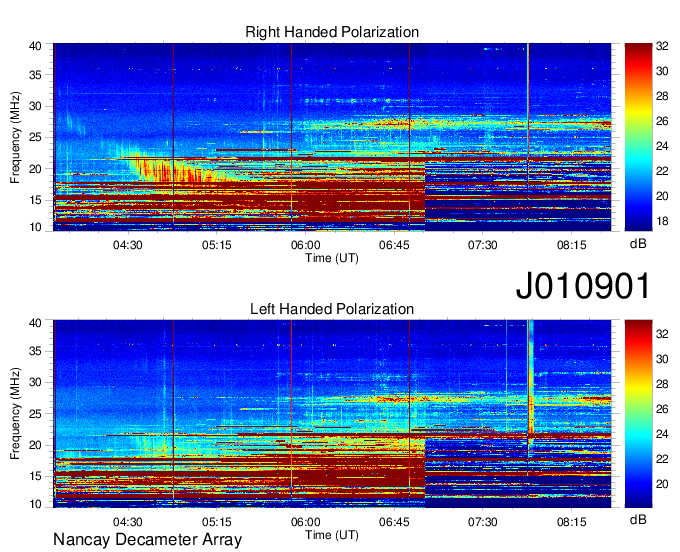The width and height of the screenshot is (680, 552).
Task: Click the 28 dB value on Left Handed colorbar
Action: point(662,384)
